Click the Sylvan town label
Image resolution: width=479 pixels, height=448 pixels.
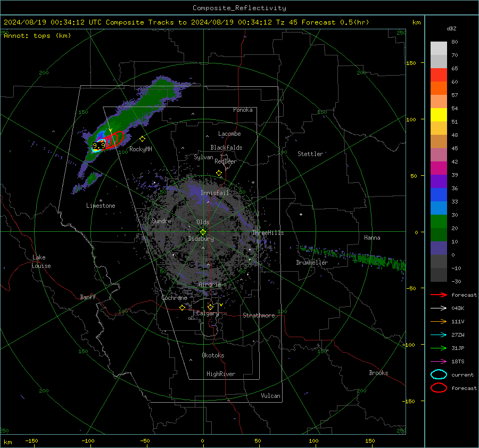click(203, 157)
